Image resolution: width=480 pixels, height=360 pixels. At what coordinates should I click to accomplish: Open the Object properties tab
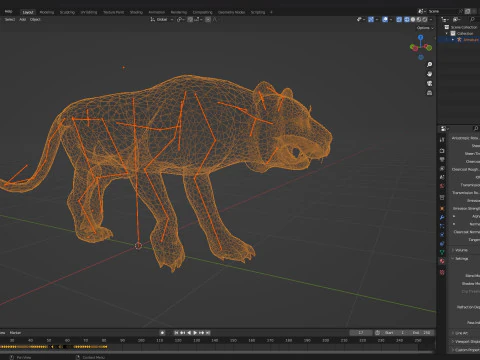tap(442, 209)
